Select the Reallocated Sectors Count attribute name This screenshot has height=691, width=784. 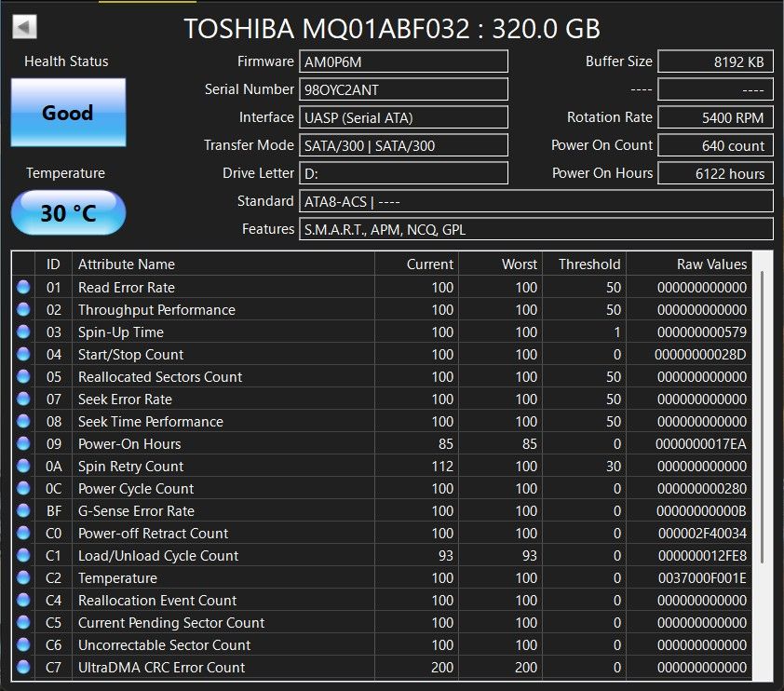click(160, 377)
